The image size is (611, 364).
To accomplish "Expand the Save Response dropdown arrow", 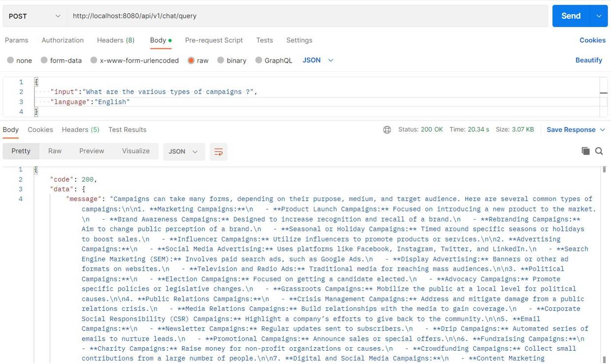I will pyautogui.click(x=602, y=130).
